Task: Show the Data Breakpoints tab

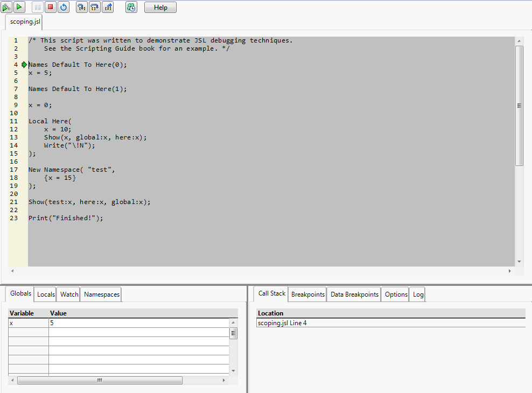Action: (x=354, y=294)
